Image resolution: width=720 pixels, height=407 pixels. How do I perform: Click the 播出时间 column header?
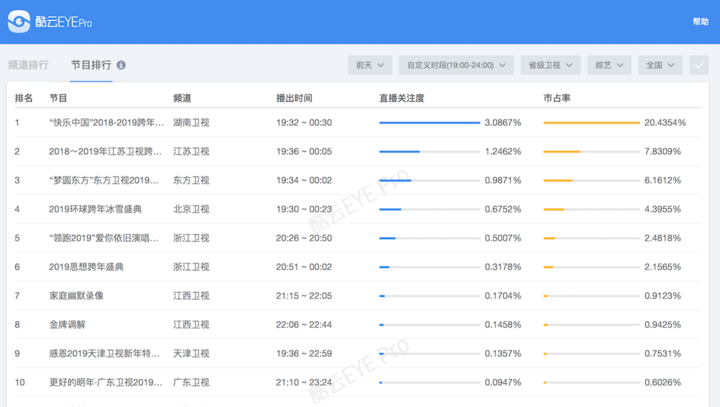point(294,98)
